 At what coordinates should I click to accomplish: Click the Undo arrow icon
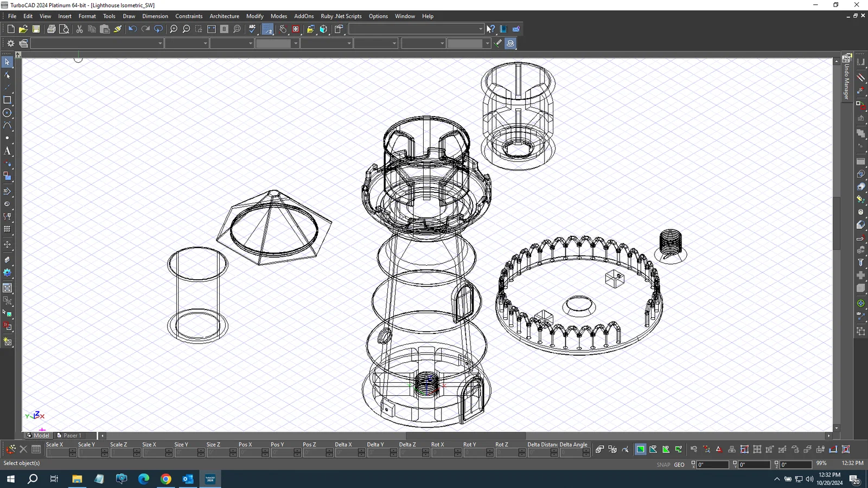[x=132, y=29]
